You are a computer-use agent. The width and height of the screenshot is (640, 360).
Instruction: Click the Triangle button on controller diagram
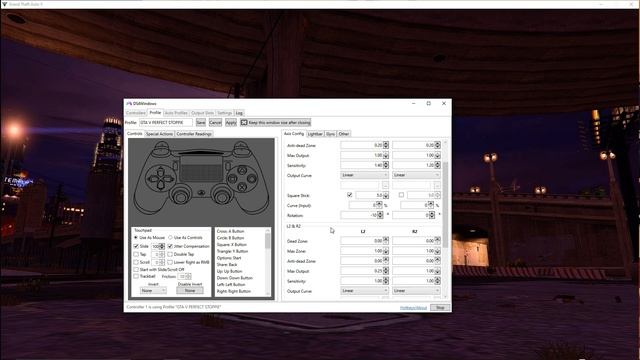[x=242, y=170]
